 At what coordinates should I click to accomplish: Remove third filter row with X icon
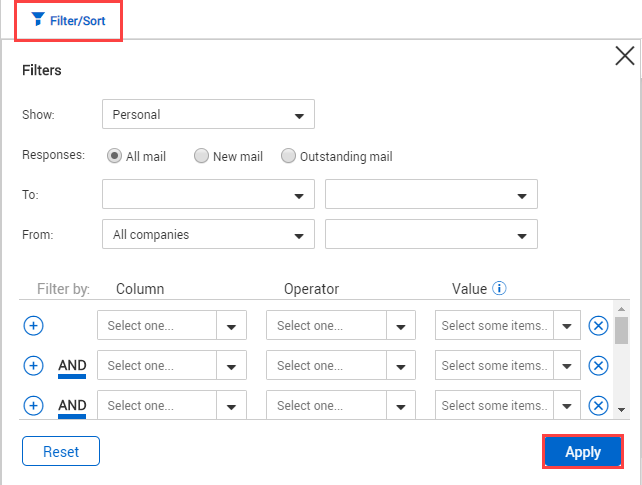click(x=598, y=405)
